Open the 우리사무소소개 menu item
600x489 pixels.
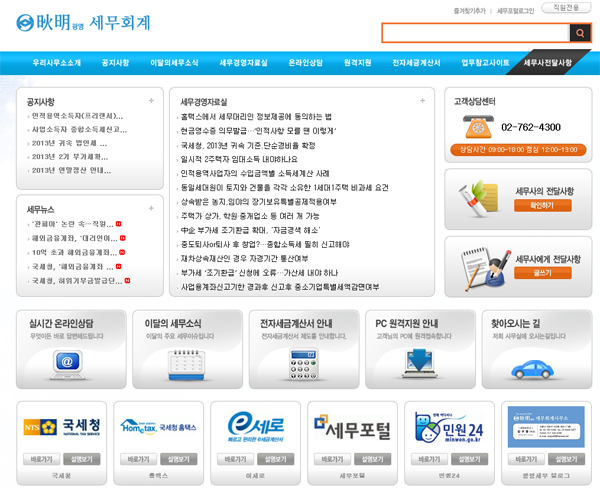(x=57, y=63)
